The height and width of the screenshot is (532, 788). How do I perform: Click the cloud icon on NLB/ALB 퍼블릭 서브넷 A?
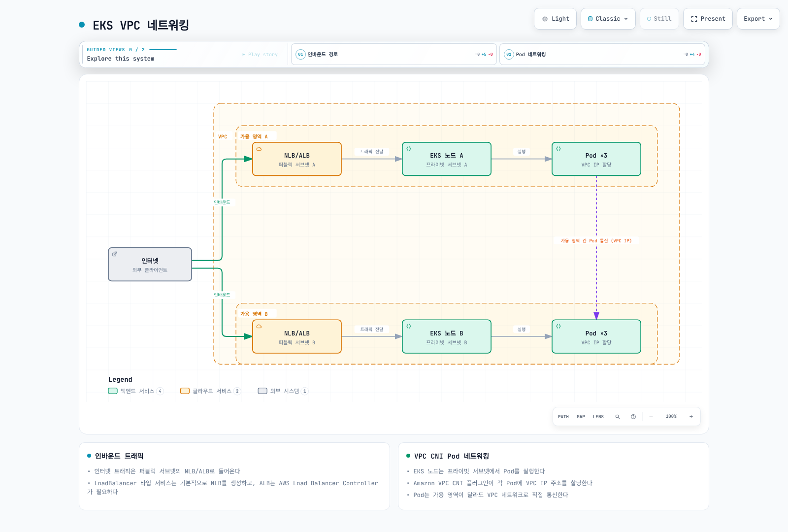click(x=259, y=149)
